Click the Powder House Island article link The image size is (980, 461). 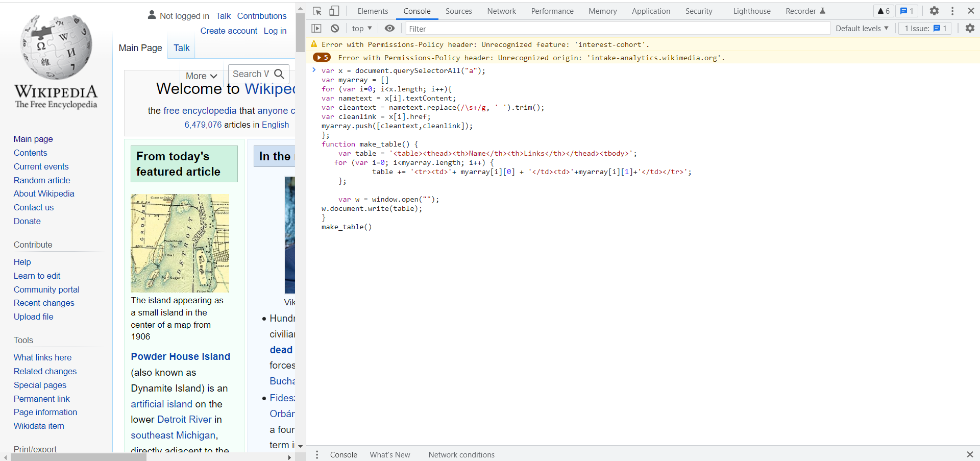pyautogui.click(x=180, y=356)
